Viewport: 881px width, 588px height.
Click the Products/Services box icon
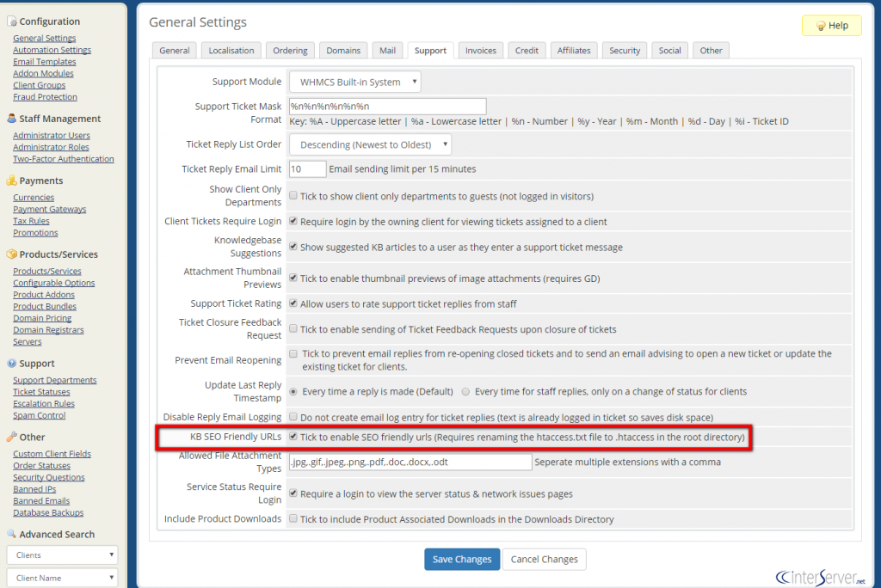(x=12, y=254)
